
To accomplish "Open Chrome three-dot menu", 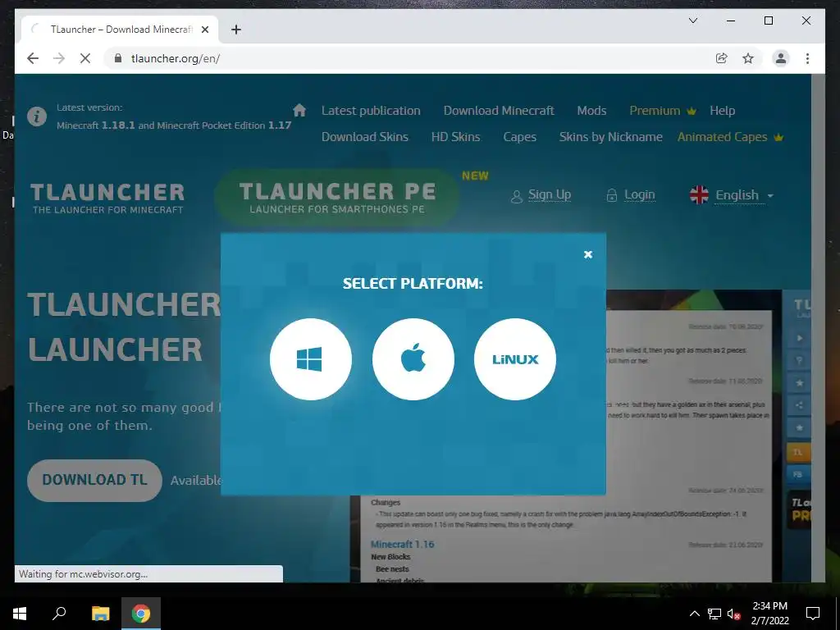I will 807,58.
